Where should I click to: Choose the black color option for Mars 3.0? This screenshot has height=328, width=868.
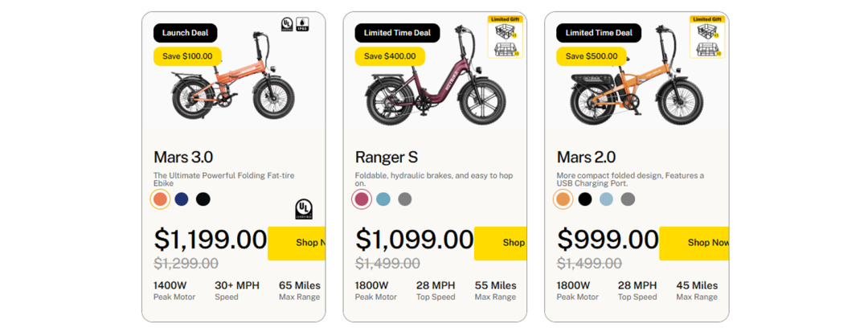tap(203, 199)
